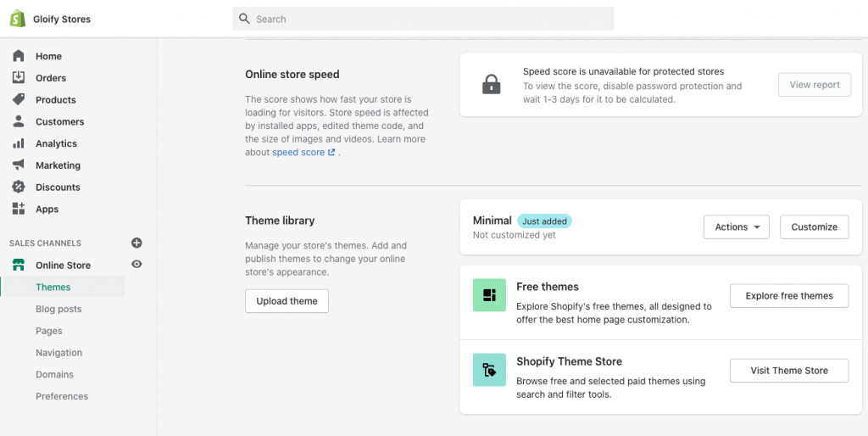Open Preferences submenu item
The height and width of the screenshot is (436, 868).
pyautogui.click(x=62, y=396)
